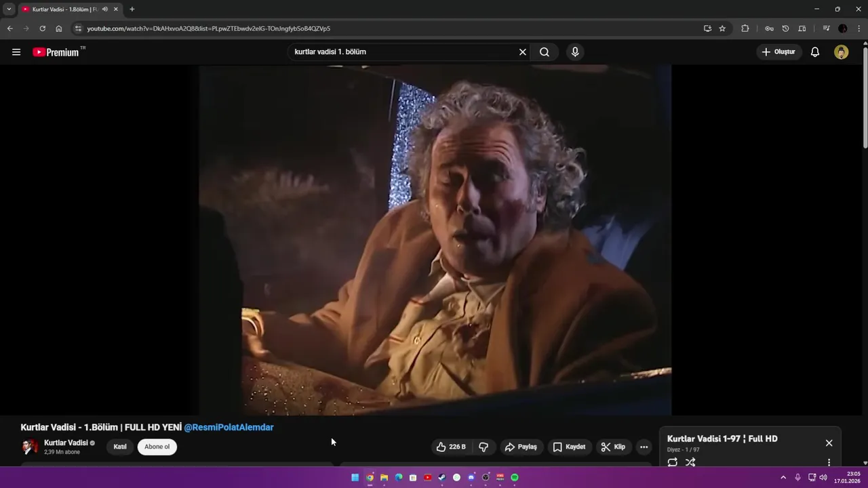Screen dimensions: 868x488
Task: Click the Abone ol subscribe button
Action: click(x=157, y=447)
